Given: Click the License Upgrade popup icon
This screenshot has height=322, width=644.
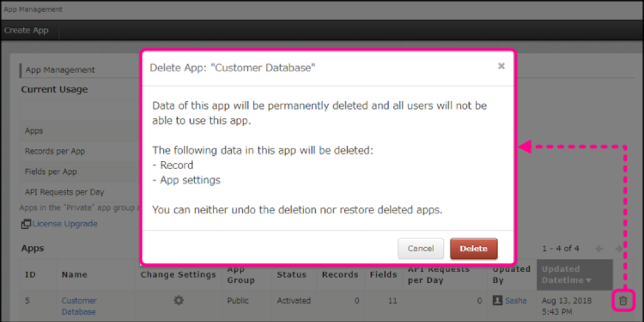Looking at the screenshot, I should click(26, 224).
